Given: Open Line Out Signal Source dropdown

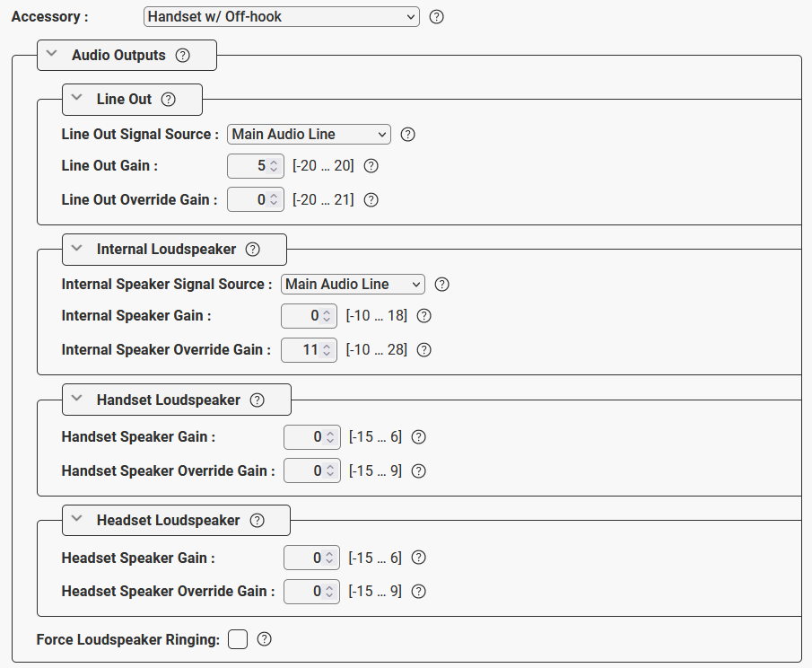Looking at the screenshot, I should 309,135.
